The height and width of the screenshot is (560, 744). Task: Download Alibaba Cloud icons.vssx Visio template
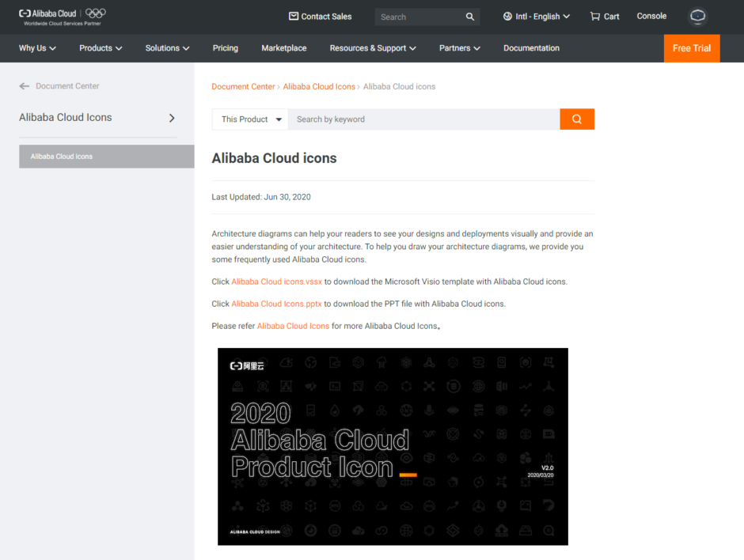[x=276, y=281]
